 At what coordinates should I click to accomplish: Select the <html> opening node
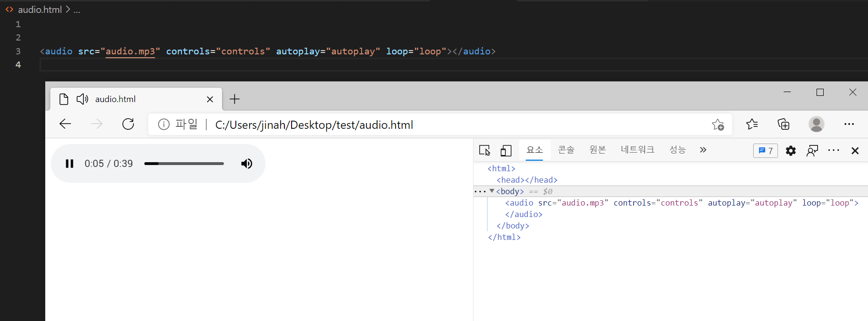click(x=501, y=168)
